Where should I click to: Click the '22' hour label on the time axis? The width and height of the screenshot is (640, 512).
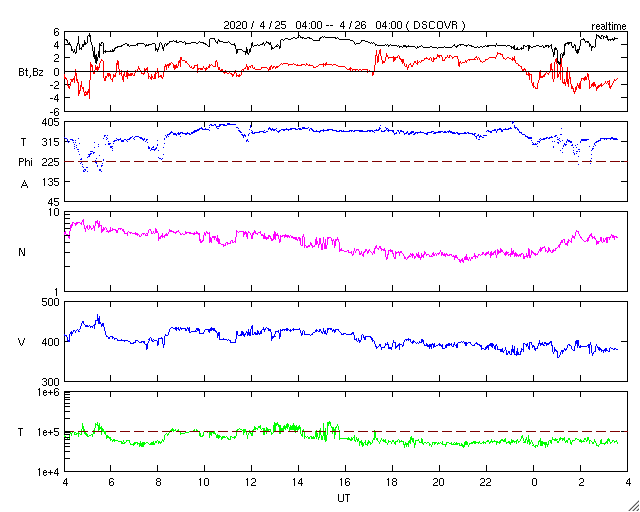coord(486,483)
